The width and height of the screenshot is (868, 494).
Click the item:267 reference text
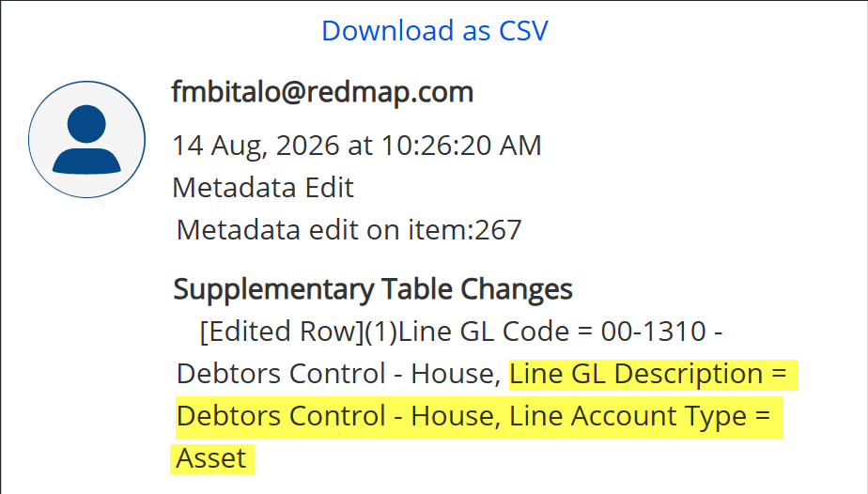pos(465,229)
